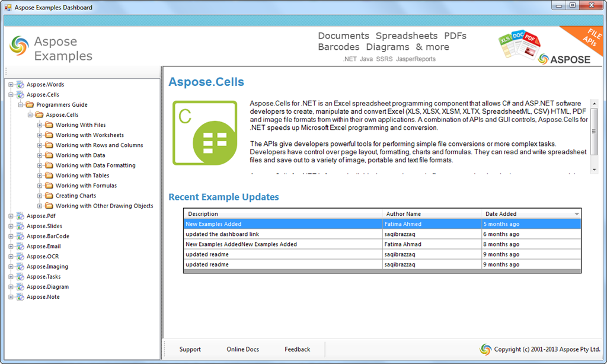Image resolution: width=607 pixels, height=364 pixels.
Task: Click the Aspose.Cells node icon
Action: click(x=20, y=94)
